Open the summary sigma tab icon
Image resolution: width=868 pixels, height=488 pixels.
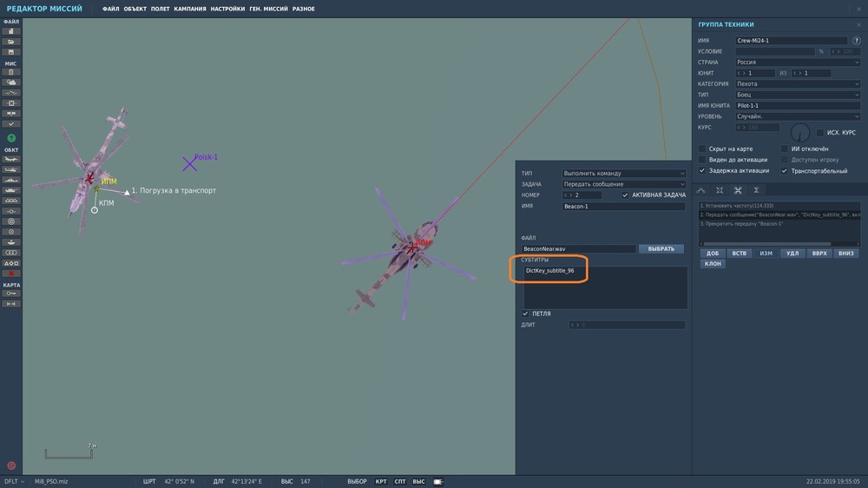[x=756, y=190]
